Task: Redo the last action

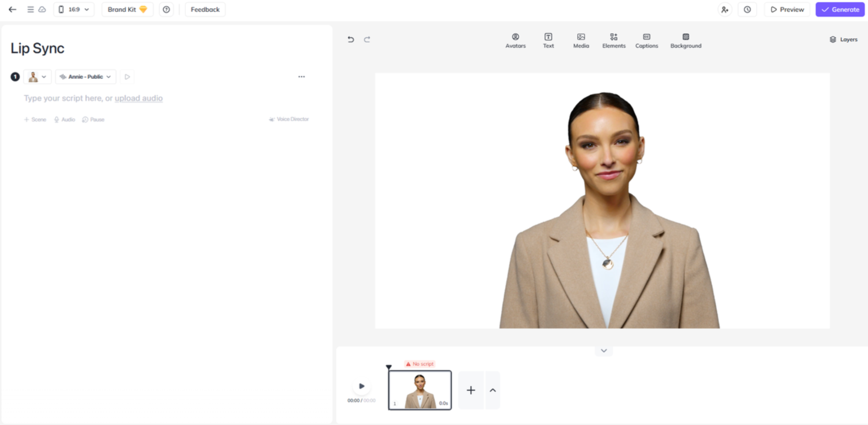Action: click(367, 39)
